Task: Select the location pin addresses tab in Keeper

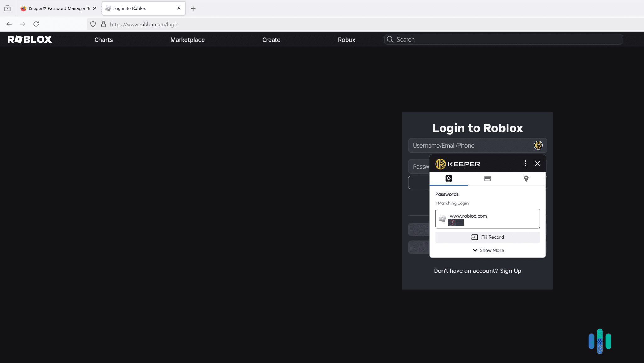Action: click(x=526, y=178)
